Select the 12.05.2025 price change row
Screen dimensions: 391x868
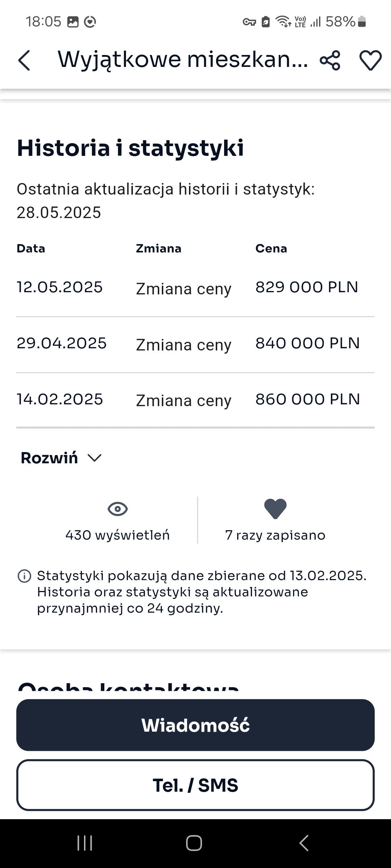click(195, 288)
